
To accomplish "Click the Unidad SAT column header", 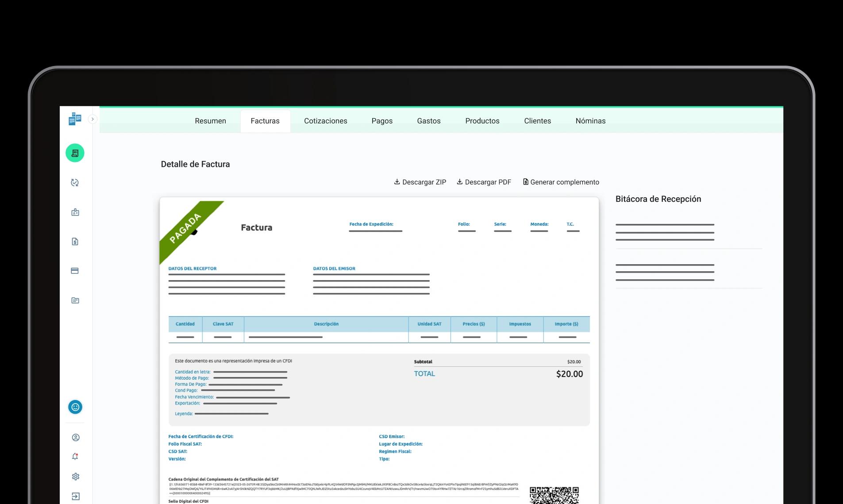I will pos(429,324).
